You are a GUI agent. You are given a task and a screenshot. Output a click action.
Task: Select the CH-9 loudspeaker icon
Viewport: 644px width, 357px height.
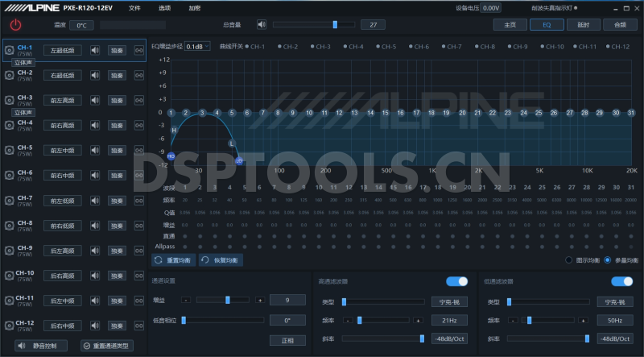pyautogui.click(x=9, y=251)
